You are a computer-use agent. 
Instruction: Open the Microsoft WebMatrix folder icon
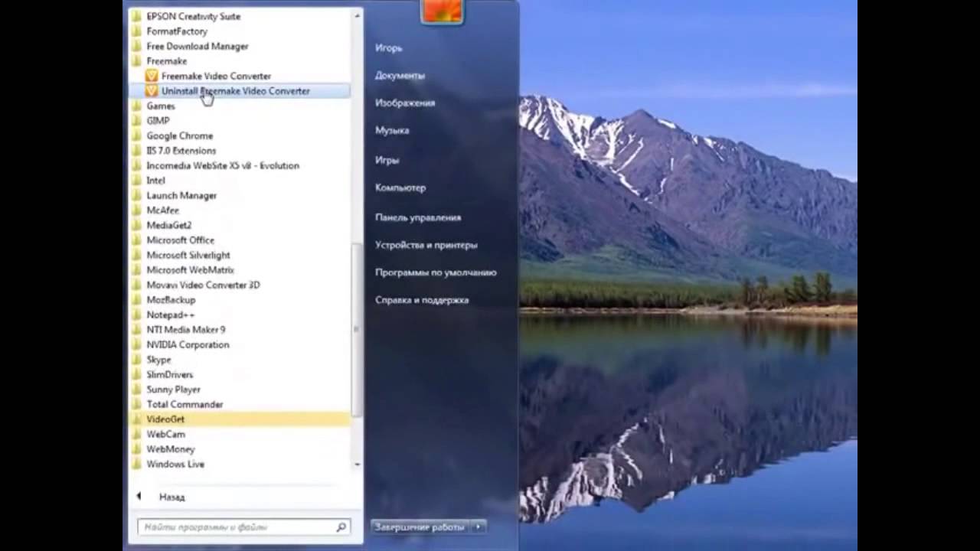(136, 270)
